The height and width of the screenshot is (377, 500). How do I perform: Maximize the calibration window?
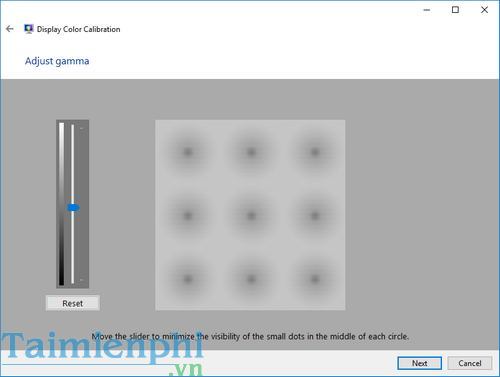click(x=455, y=10)
